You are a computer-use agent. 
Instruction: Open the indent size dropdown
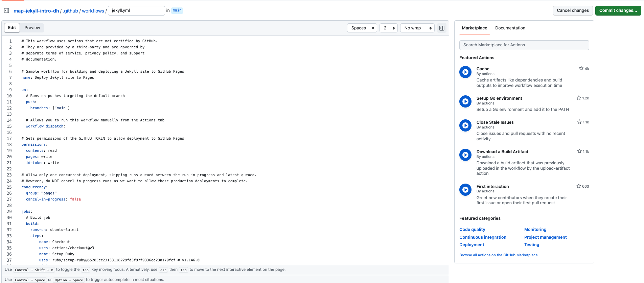point(388,28)
